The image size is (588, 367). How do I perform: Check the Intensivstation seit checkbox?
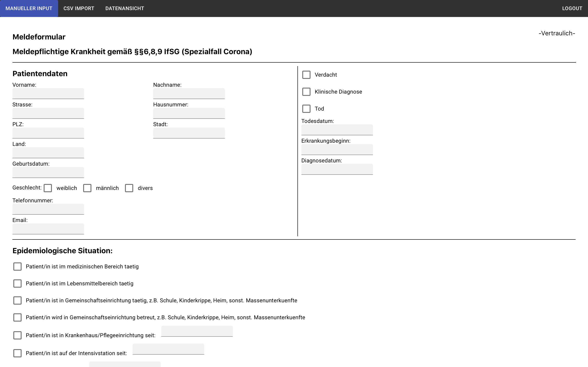tap(17, 353)
